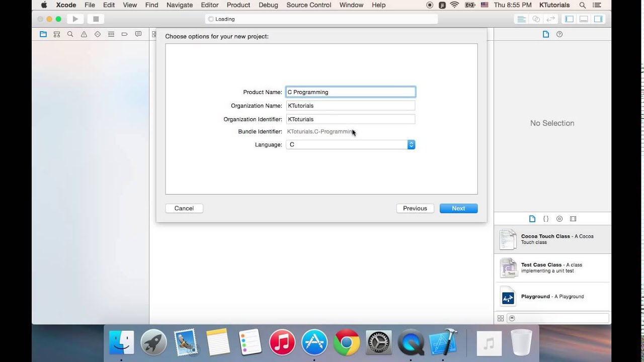Click the Wi-Fi status icon
The image size is (644, 362).
click(x=455, y=5)
